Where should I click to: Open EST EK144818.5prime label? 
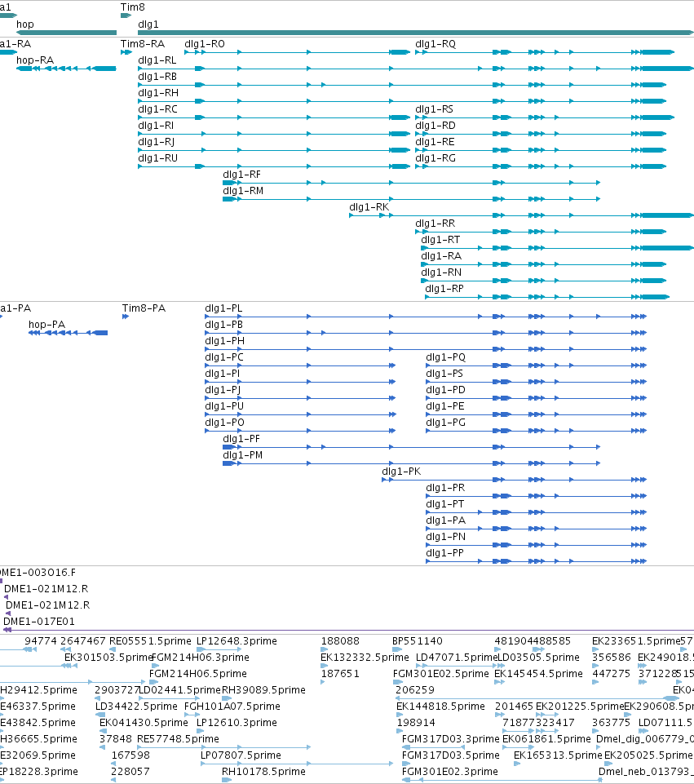tap(440, 706)
